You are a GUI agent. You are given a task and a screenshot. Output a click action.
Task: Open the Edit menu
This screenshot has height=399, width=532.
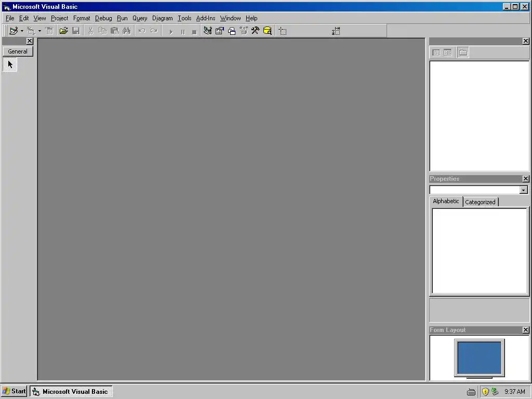pyautogui.click(x=24, y=18)
